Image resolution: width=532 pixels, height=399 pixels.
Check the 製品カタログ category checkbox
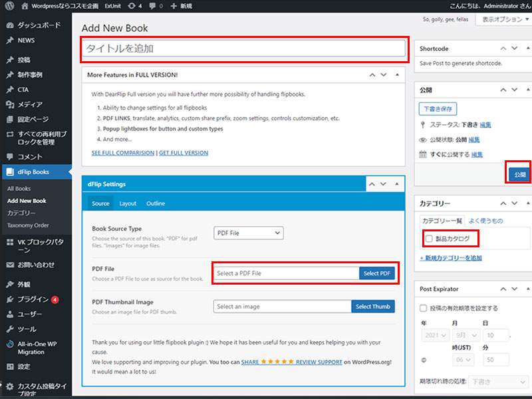pos(429,238)
